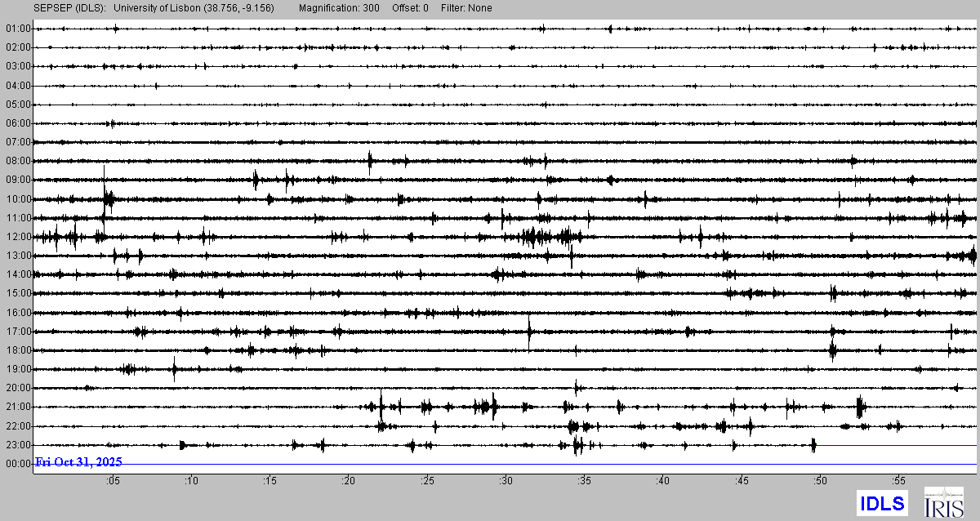Click the :55 minute axis tick label
Viewport: 980px width, 521px height.
click(x=898, y=481)
